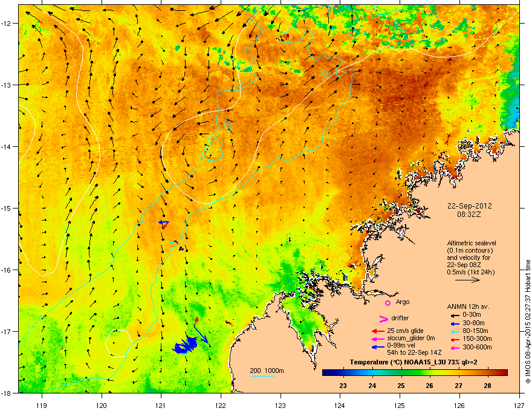The width and height of the screenshot is (532, 411).
Task: Click the magenta slocum_glider legend arrow
Action: (378, 338)
